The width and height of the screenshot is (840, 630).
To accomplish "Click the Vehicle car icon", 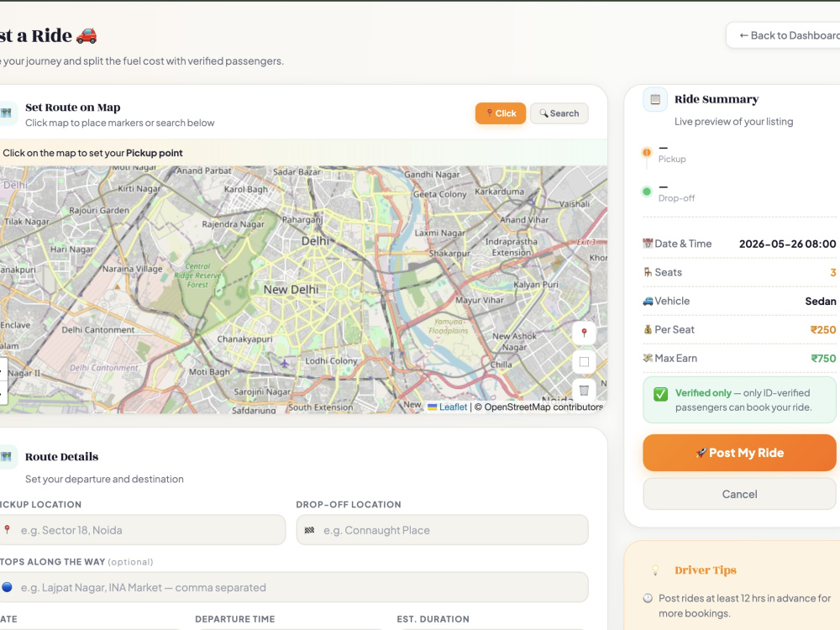I will click(x=648, y=301).
